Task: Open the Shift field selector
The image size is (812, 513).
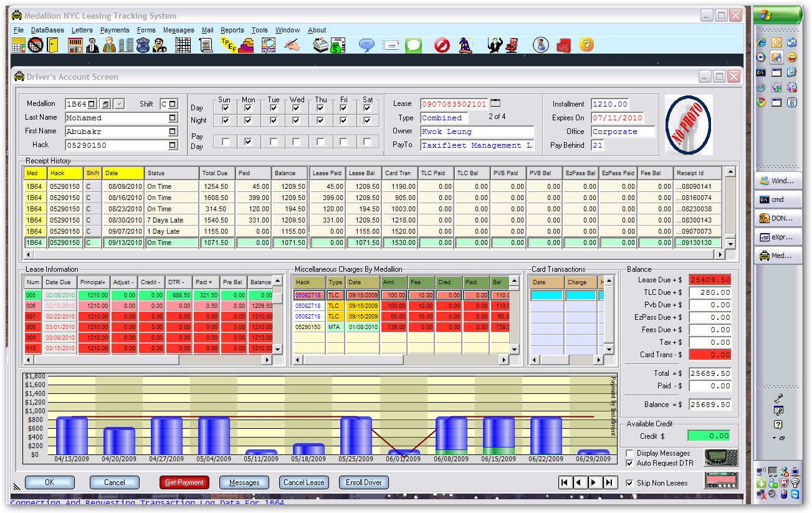Action: point(173,104)
